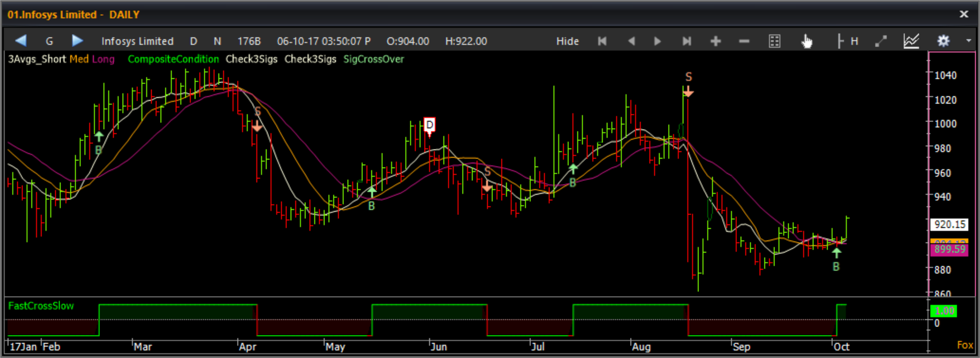This screenshot has width=980, height=358.
Task: Click the 920.15 last price tag
Action: coord(949,224)
